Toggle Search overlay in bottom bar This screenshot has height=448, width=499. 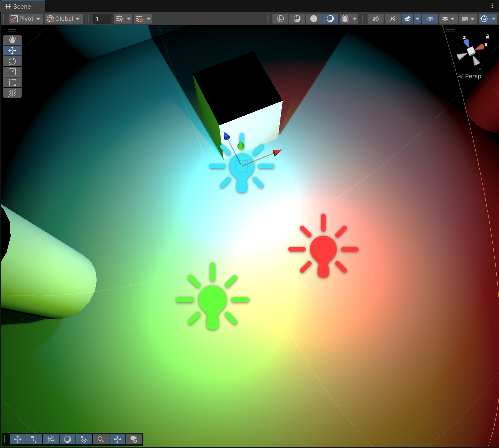pos(101,439)
